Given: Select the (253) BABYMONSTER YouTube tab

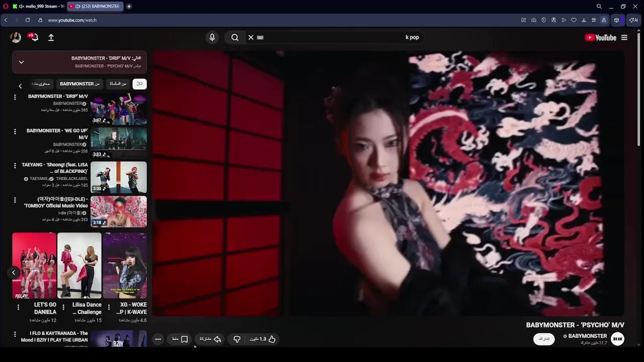Looking at the screenshot, I should tap(95, 7).
